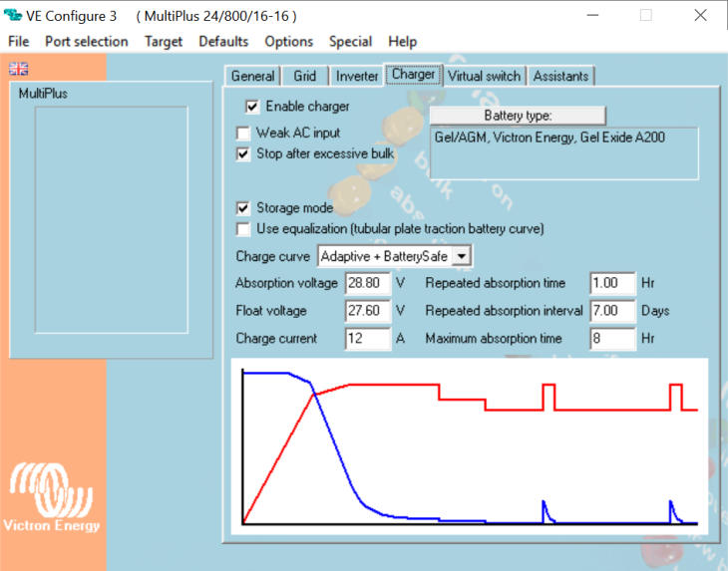Screen dimensions: 728x571
Task: Switch to the Inverter tab
Action: pyautogui.click(x=357, y=77)
